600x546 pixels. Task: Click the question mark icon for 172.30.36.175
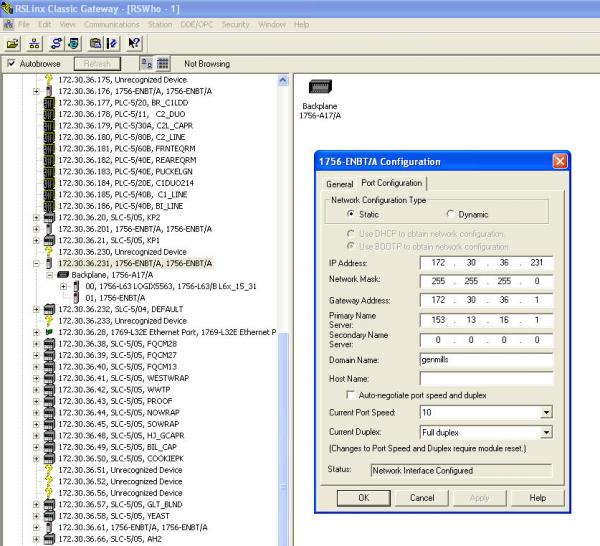[49, 80]
